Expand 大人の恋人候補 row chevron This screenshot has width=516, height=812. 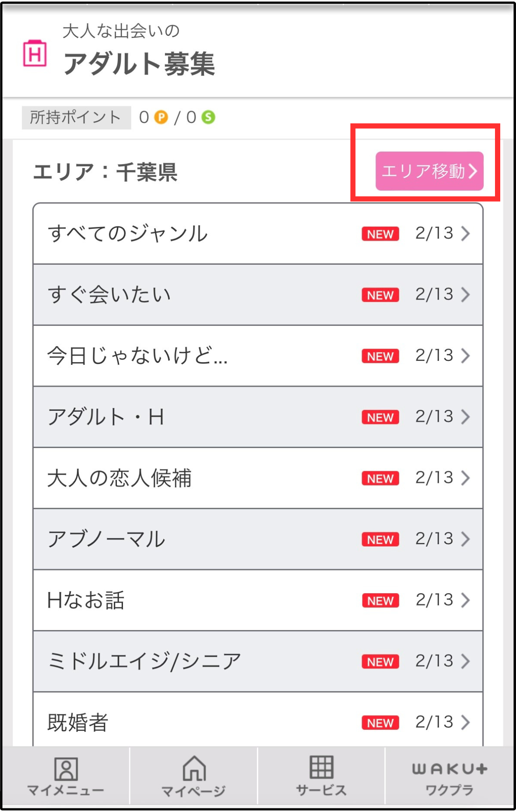pyautogui.click(x=465, y=478)
